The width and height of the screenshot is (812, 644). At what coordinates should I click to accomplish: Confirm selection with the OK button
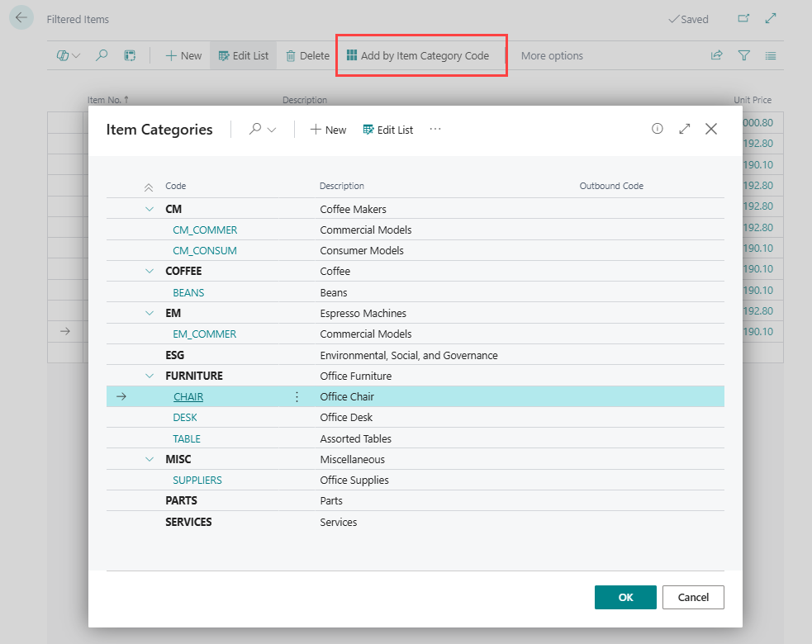click(x=625, y=597)
